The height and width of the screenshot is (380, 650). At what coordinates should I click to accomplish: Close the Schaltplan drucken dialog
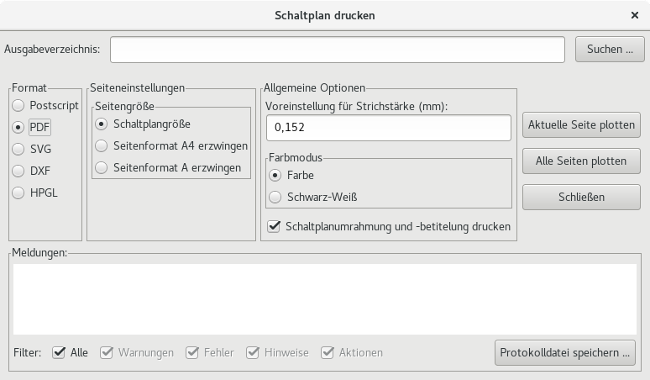click(635, 15)
